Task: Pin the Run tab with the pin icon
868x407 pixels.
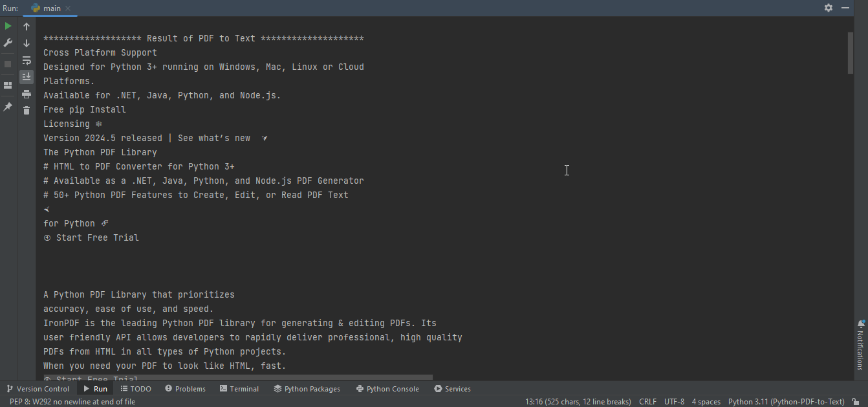Action: (8, 107)
